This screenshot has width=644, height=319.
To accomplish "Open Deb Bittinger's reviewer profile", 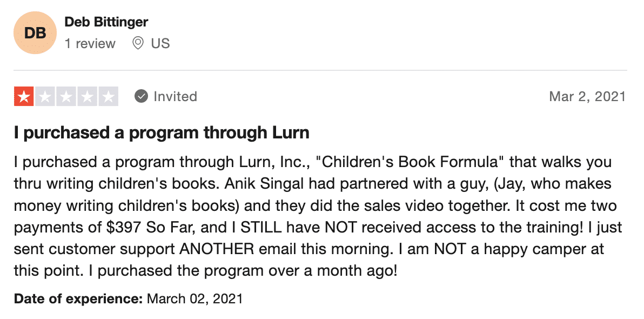I will click(106, 22).
